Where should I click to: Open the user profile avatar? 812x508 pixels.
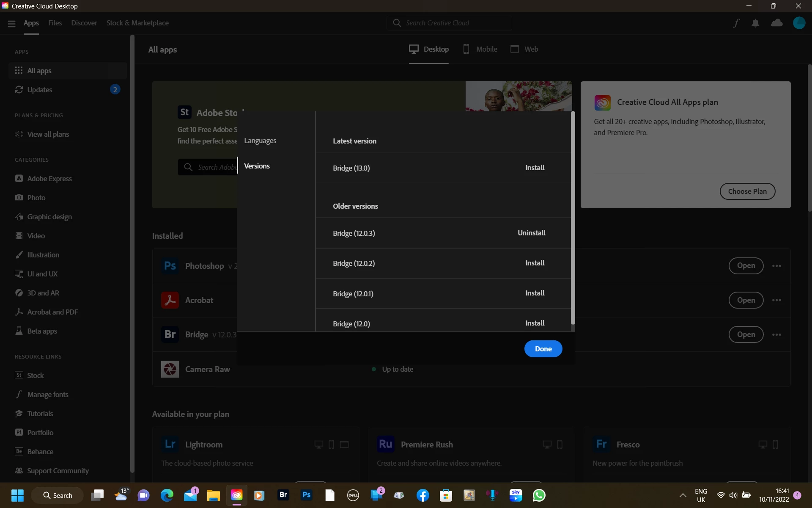click(799, 23)
